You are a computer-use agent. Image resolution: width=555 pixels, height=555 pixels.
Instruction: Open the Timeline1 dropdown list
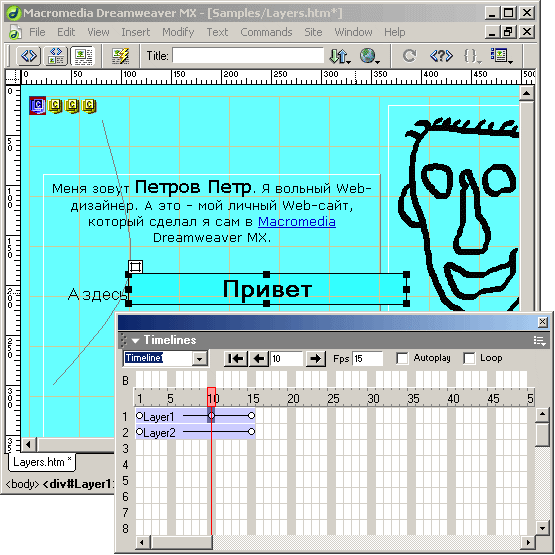(200, 359)
